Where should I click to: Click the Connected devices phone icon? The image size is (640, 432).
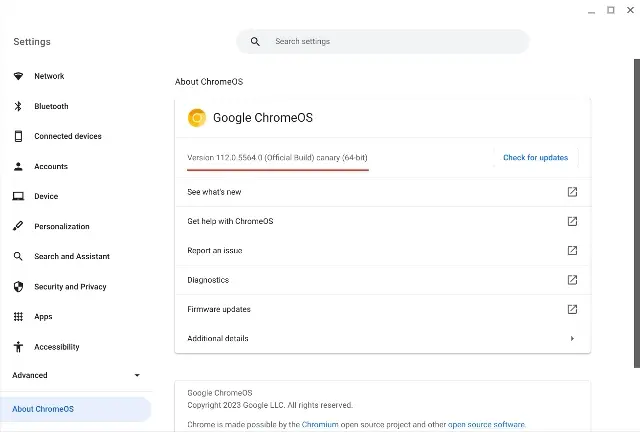(x=18, y=136)
